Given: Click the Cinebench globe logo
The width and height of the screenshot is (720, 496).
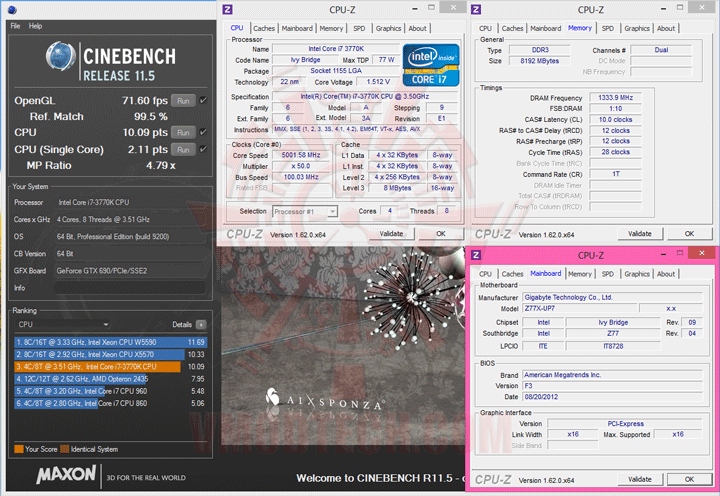Looking at the screenshot, I should click(61, 56).
